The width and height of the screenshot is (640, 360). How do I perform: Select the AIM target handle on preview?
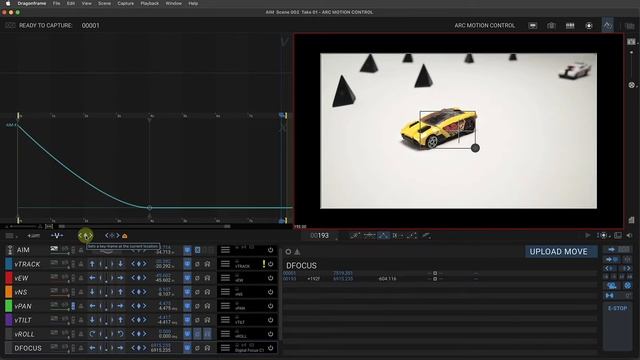(475, 148)
